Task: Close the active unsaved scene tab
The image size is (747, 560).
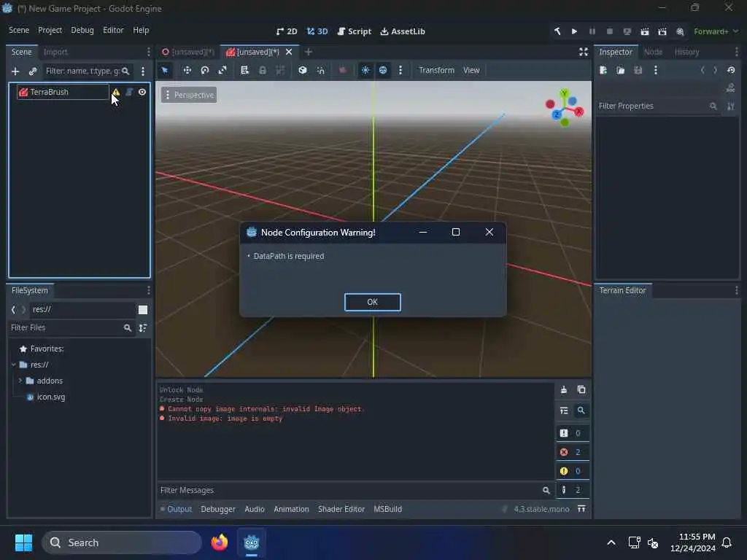Action: pyautogui.click(x=289, y=52)
